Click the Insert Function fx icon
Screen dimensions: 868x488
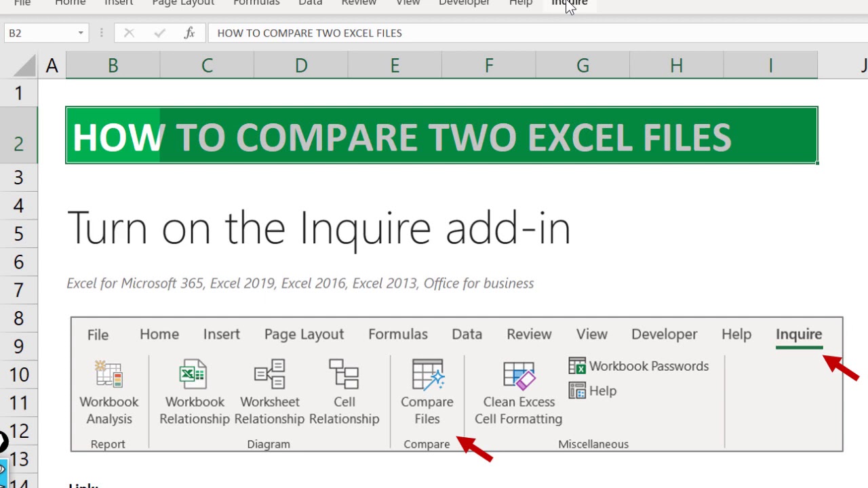[x=189, y=33]
